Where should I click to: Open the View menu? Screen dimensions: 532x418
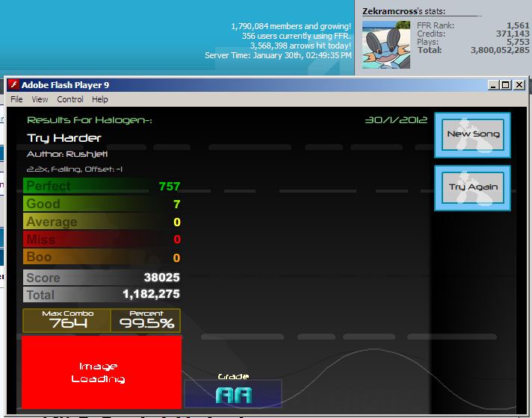pyautogui.click(x=40, y=99)
